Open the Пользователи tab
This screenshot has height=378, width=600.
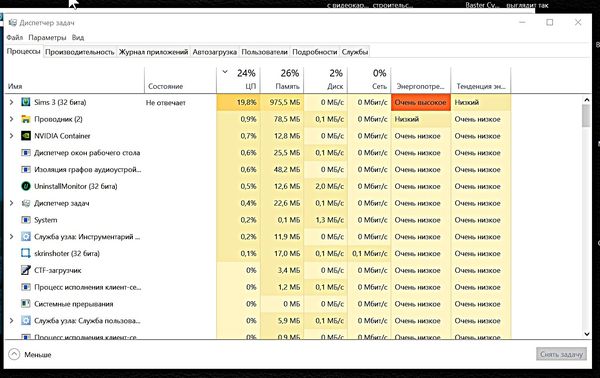click(x=264, y=52)
